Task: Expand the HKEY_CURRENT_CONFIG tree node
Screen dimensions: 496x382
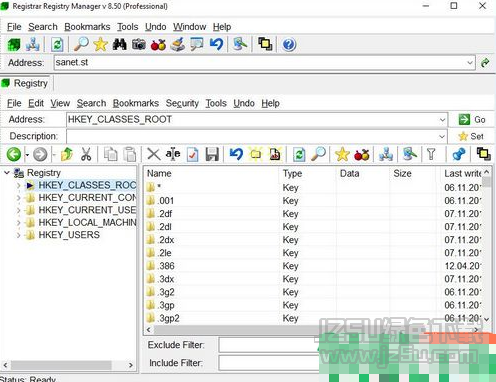Action: point(18,198)
